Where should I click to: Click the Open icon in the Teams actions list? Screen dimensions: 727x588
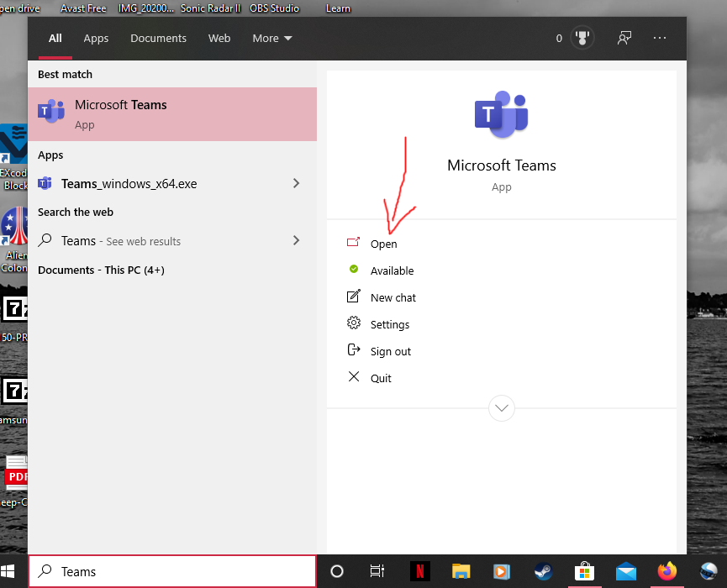[353, 242]
